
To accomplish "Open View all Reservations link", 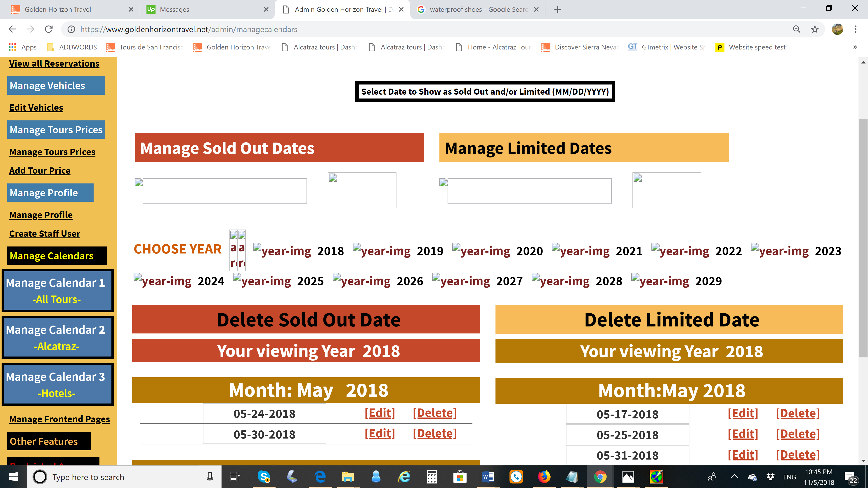I will pyautogui.click(x=54, y=64).
